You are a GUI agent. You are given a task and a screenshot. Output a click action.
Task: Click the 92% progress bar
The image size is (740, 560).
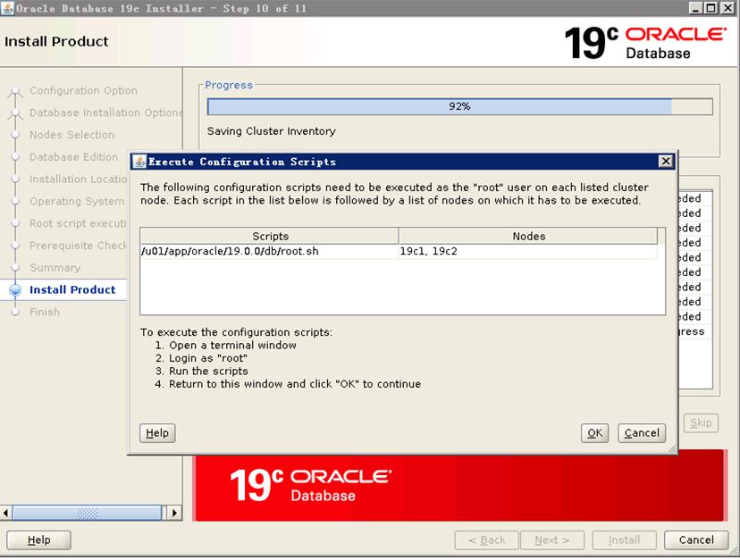pyautogui.click(x=459, y=106)
